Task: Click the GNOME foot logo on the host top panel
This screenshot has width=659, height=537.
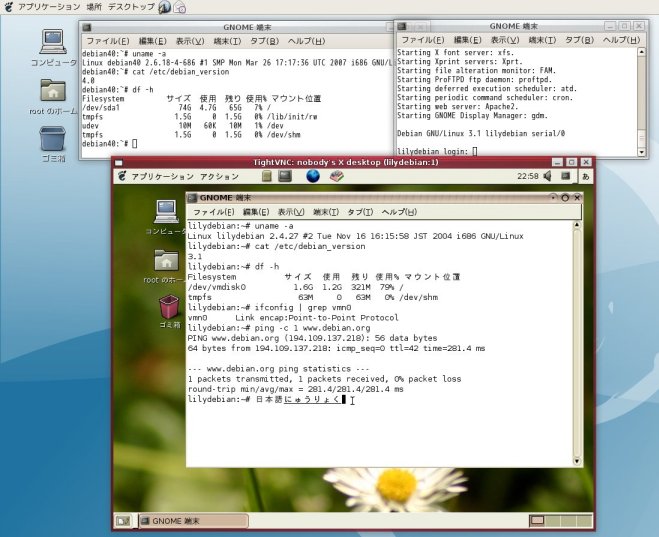Action: point(9,7)
